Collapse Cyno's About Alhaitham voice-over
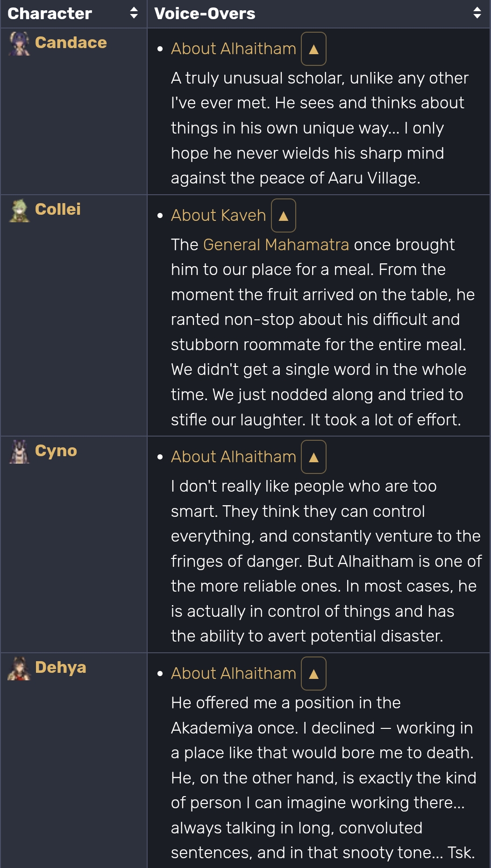491x868 pixels. 313,457
